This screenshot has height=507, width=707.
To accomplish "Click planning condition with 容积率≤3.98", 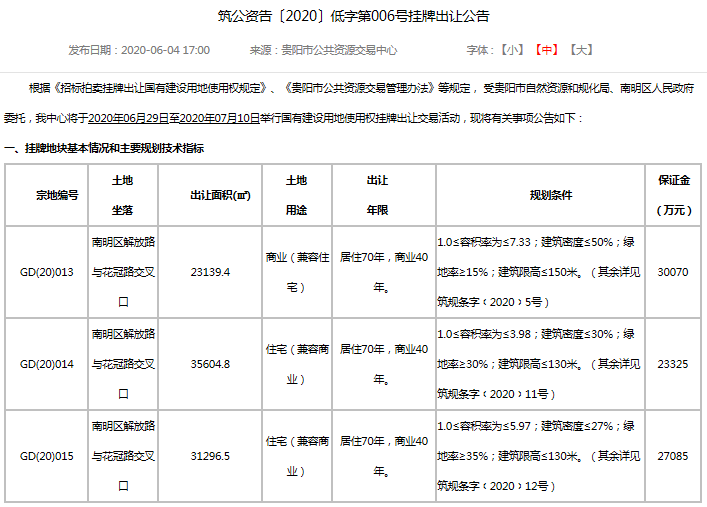I will (539, 364).
